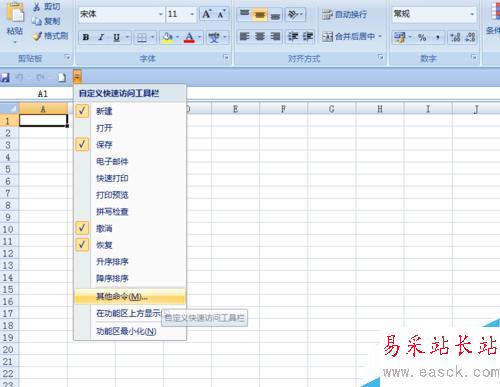The height and width of the screenshot is (387, 500).
Task: Click the Copy (复制) icon
Action: coord(37,21)
